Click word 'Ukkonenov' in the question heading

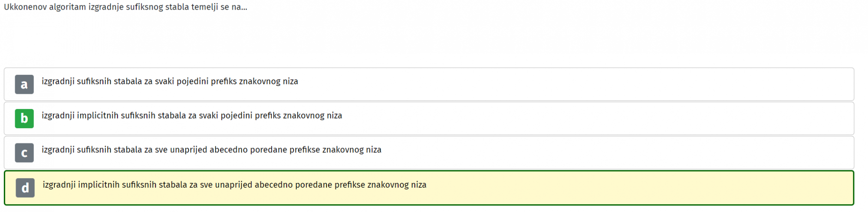pos(24,7)
